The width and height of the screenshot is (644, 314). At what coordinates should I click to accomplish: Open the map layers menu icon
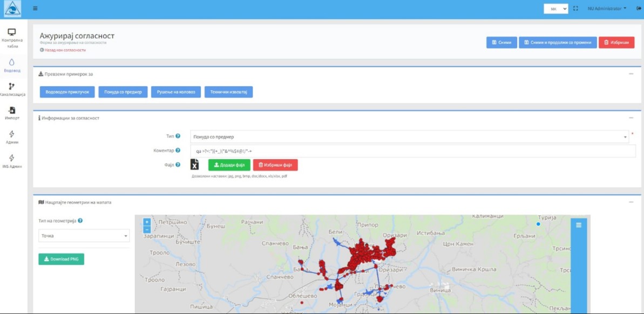pyautogui.click(x=578, y=225)
